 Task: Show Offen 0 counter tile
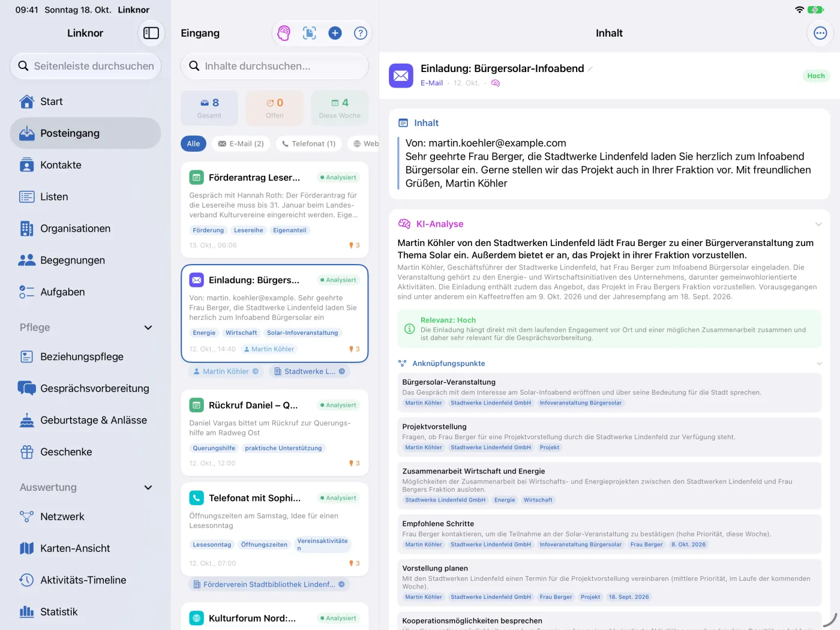point(275,108)
